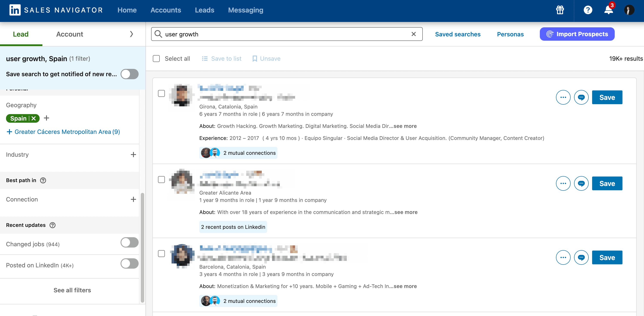Viewport: 644px width, 316px height.
Task: Open more options for Barcelona lead
Action: [x=563, y=257]
